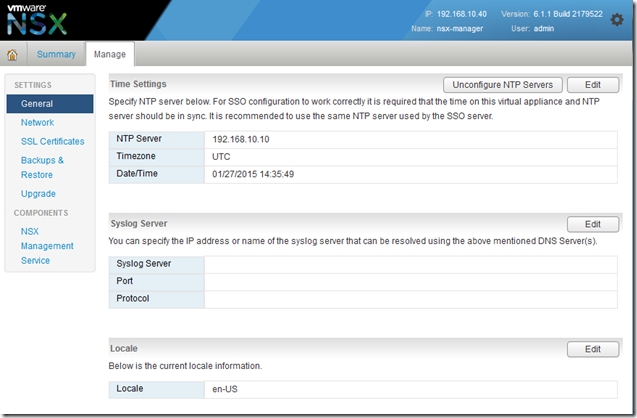Click the Protocol row label
637x418 pixels.
coord(132,298)
